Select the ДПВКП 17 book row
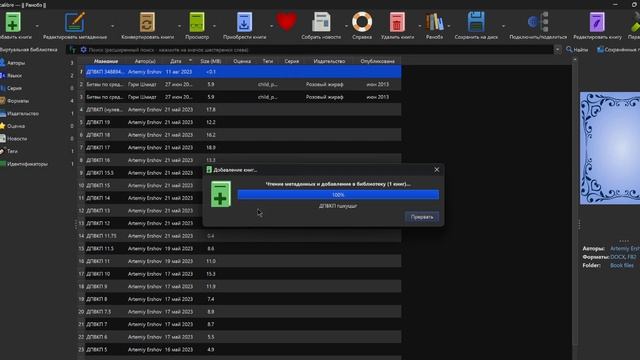Image resolution: width=640 pixels, height=360 pixels. coord(243,147)
